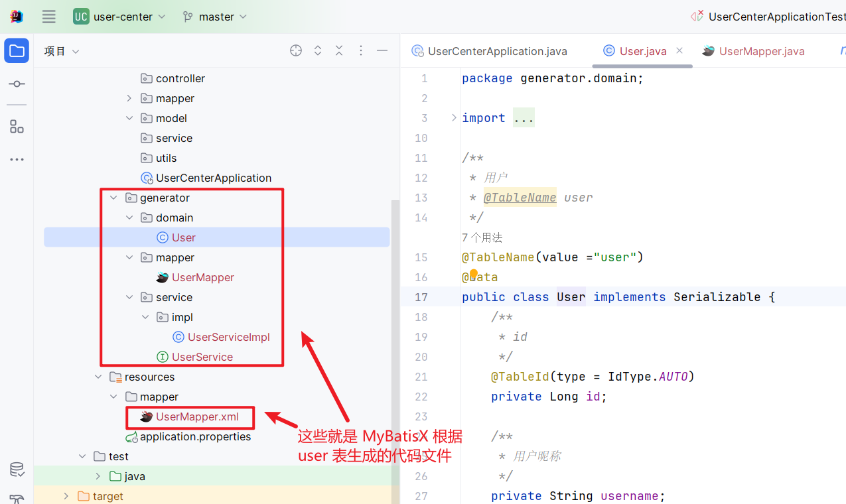Open project panel options menu
This screenshot has width=846, height=504.
tap(361, 51)
